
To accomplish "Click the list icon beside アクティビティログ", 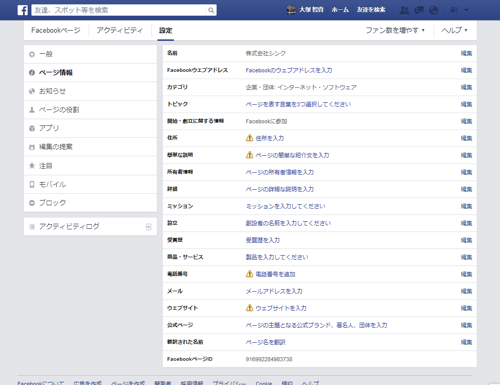I will (32, 227).
